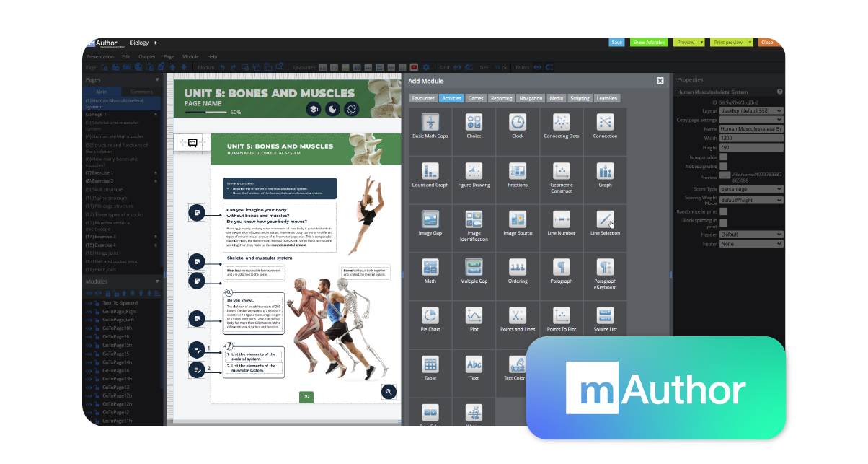This screenshot has width=868, height=464.
Task: Click the zoom magnifier button on the page
Action: click(x=389, y=392)
